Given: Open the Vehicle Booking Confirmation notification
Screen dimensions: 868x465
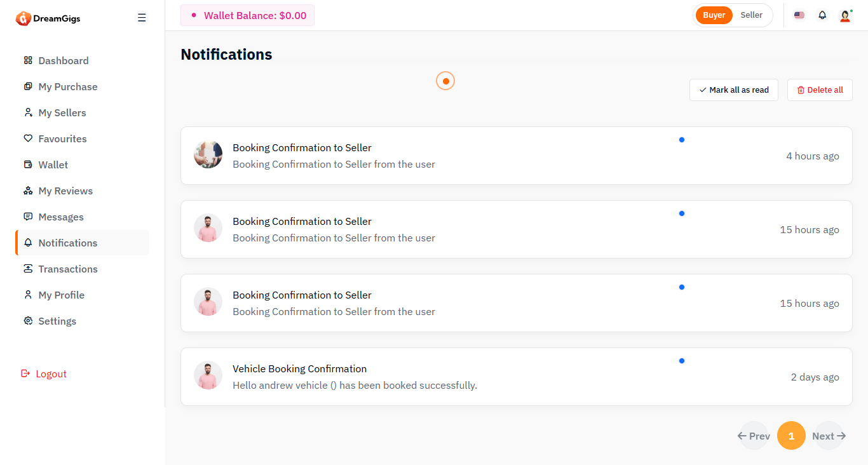Looking at the screenshot, I should pyautogui.click(x=299, y=369).
